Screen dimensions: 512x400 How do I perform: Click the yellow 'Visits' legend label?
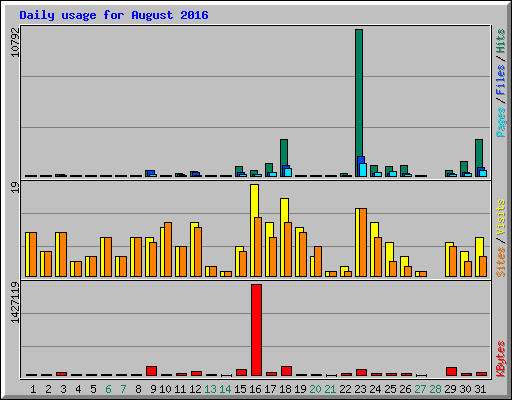pyautogui.click(x=501, y=217)
